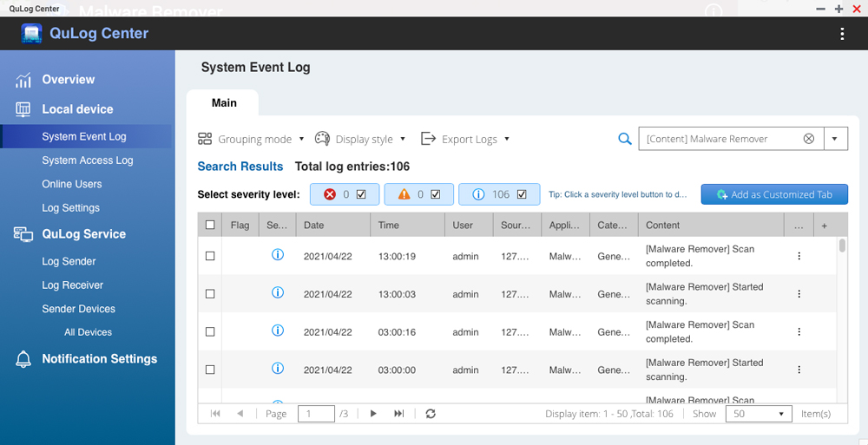Toggle information severity checkbox
Screen dimensions: 868x445
[522, 194]
